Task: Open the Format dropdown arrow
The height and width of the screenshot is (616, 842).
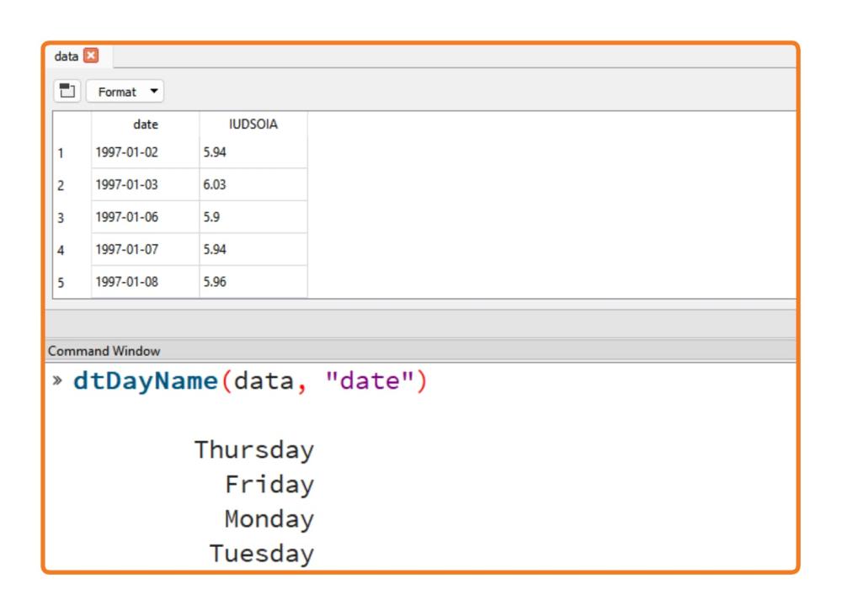Action: point(154,91)
